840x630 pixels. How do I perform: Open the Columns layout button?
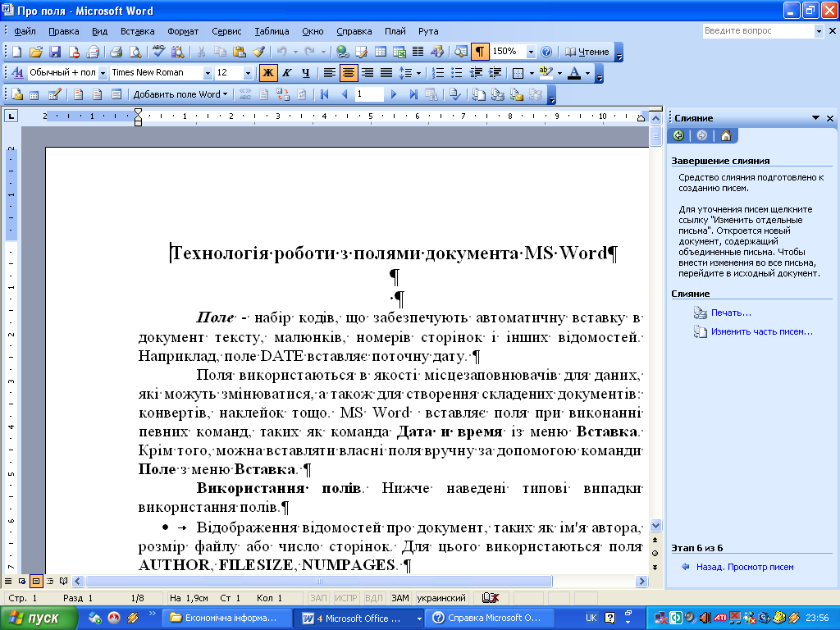pyautogui.click(x=418, y=52)
